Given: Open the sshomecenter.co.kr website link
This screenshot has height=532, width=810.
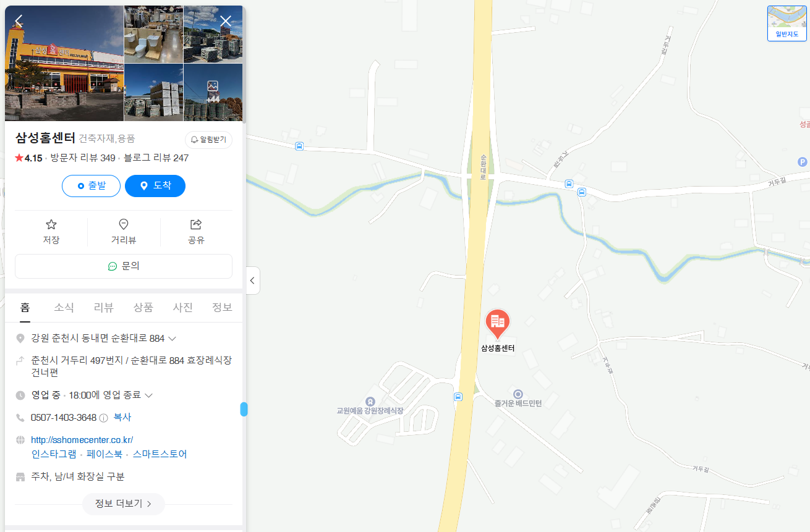Looking at the screenshot, I should (x=82, y=440).
